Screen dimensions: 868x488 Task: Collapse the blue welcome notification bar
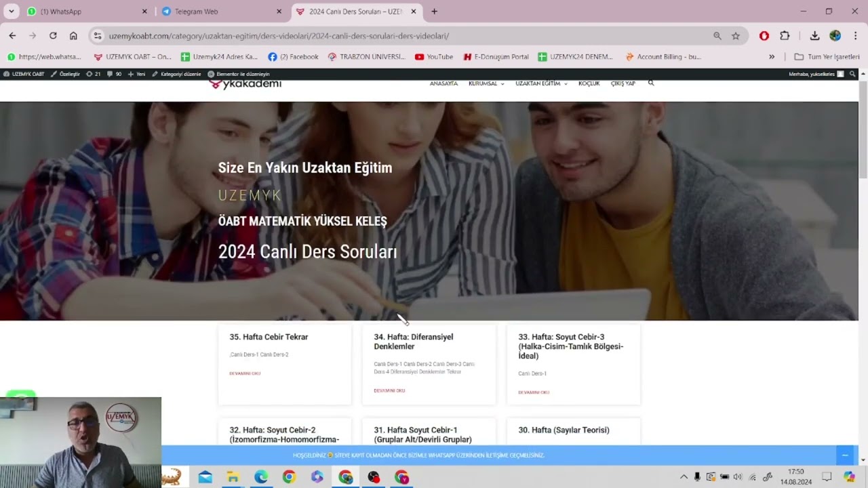(x=845, y=455)
